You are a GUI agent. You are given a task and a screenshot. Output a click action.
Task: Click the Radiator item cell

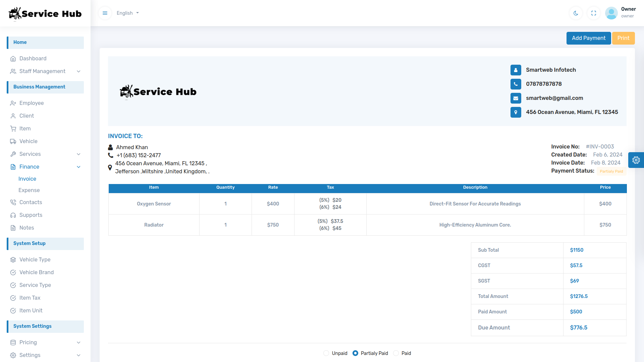154,225
